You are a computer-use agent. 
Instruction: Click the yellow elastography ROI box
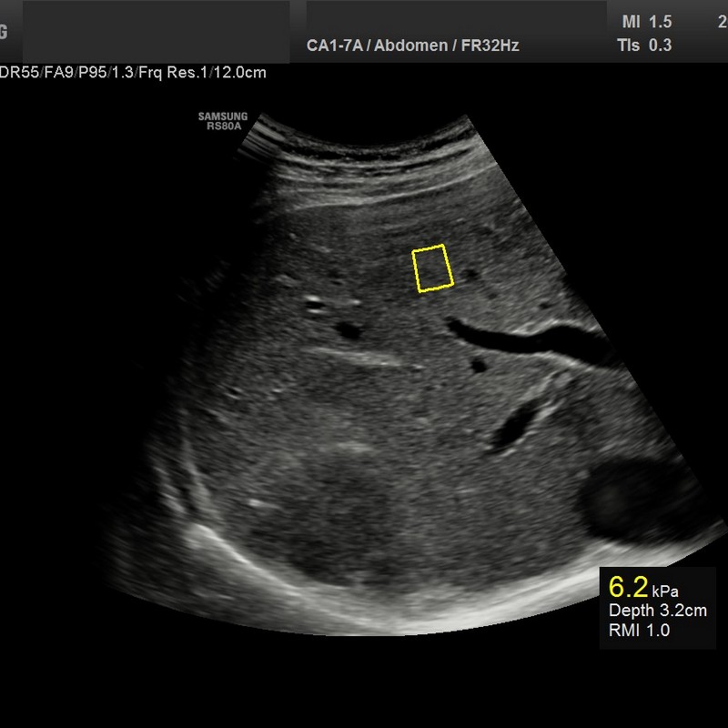(432, 268)
